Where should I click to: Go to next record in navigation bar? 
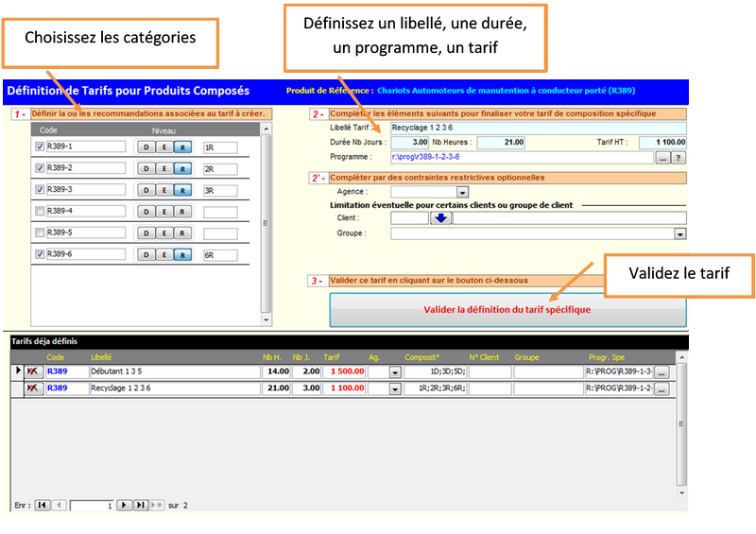tap(125, 506)
